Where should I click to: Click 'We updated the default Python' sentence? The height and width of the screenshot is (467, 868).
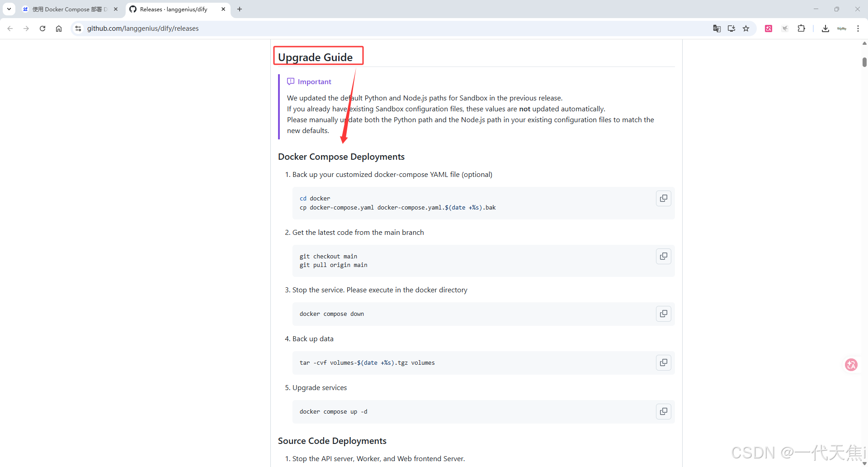[x=425, y=98]
